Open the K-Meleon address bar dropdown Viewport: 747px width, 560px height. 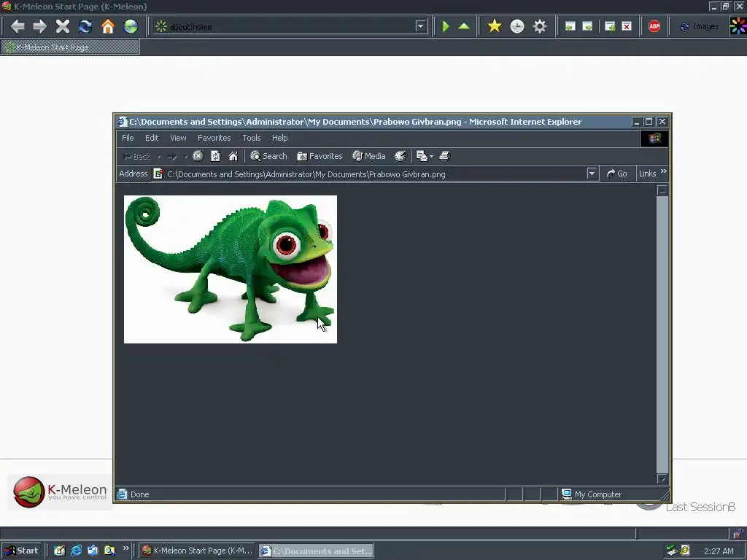(x=420, y=26)
